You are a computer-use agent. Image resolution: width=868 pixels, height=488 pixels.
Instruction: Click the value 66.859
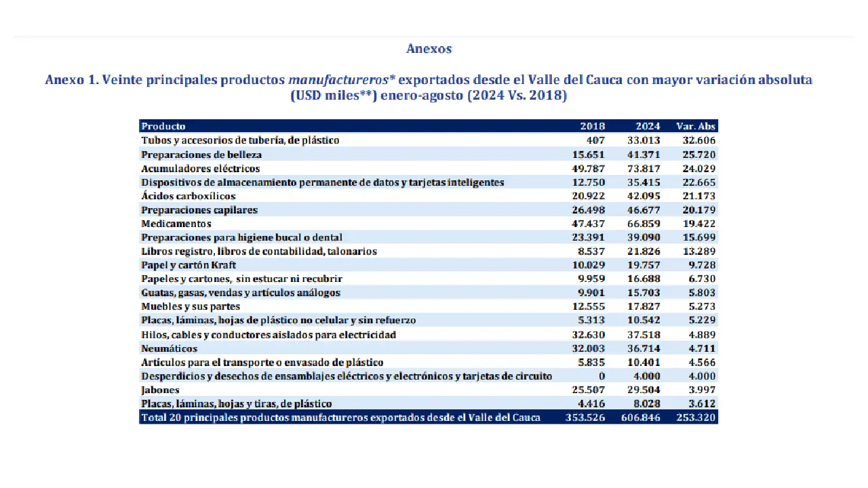pyautogui.click(x=645, y=224)
